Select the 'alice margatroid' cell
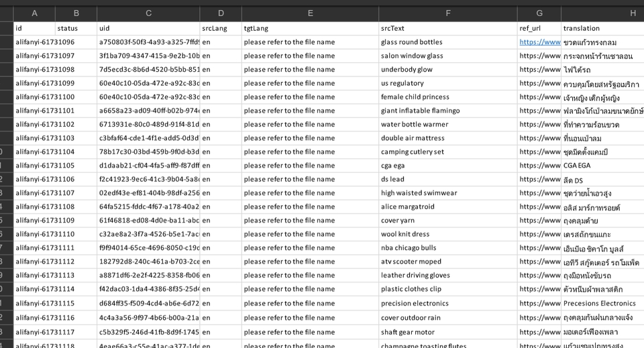The height and width of the screenshot is (348, 644). tap(447, 207)
